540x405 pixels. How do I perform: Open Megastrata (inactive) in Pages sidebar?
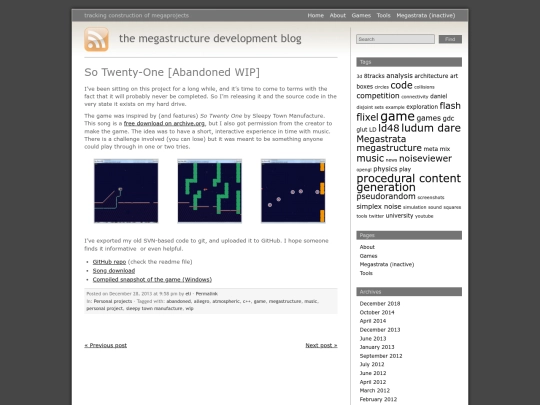coord(387,264)
